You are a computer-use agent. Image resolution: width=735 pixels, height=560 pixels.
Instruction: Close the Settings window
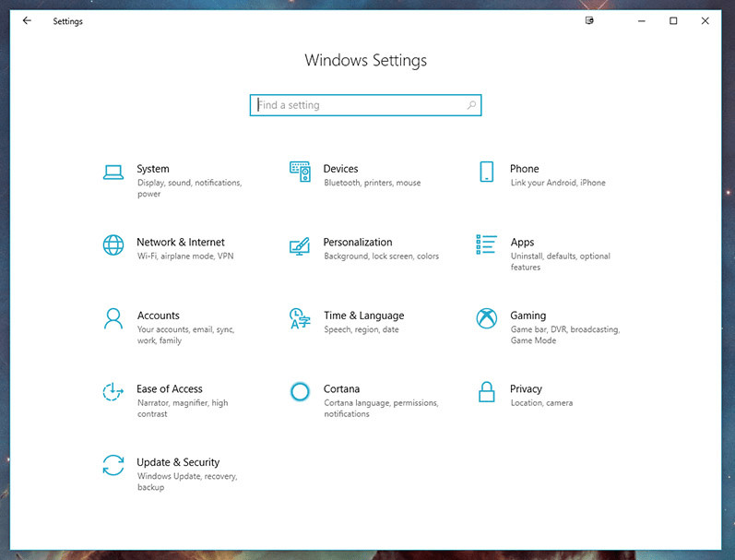tap(705, 20)
